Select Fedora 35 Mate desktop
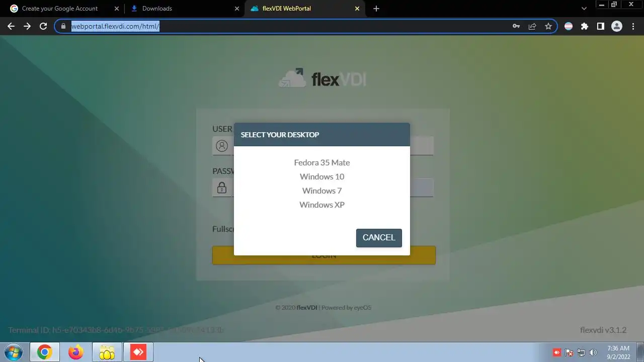Image resolution: width=644 pixels, height=362 pixels. point(322,162)
